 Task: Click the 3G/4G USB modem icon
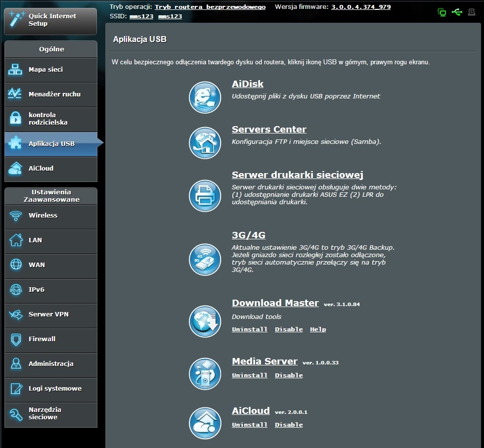[x=205, y=260]
